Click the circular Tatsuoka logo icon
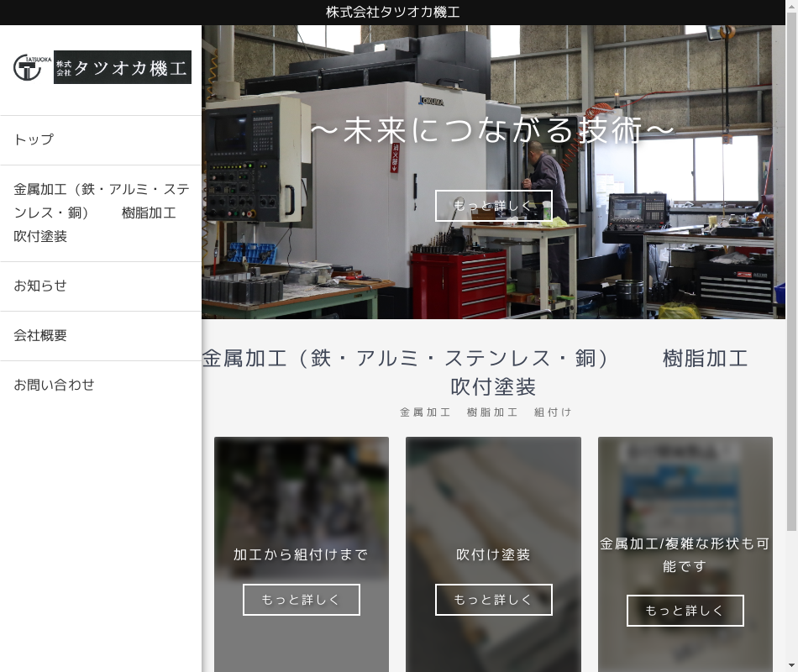Screen dimensions: 798x672 [x=27, y=67]
